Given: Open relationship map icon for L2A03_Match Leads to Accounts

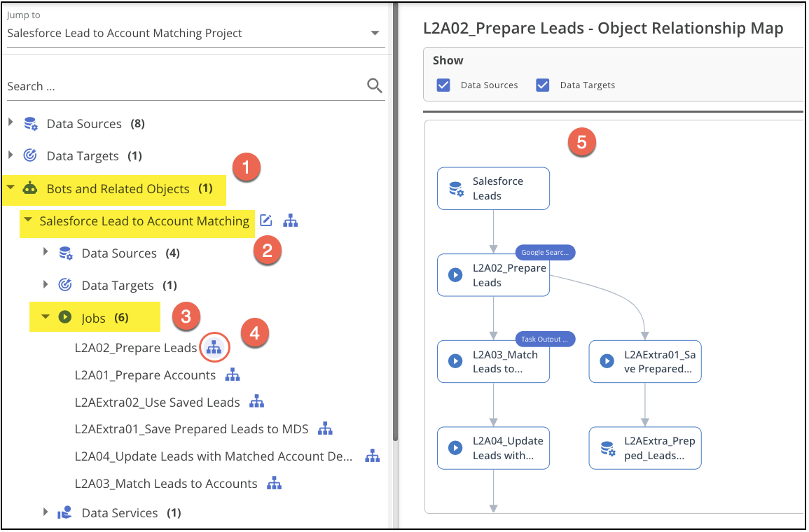Looking at the screenshot, I should point(275,483).
